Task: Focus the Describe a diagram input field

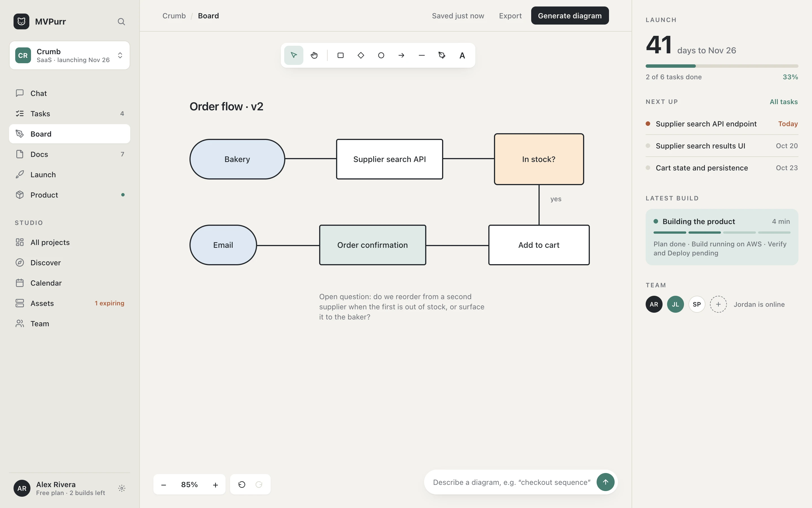Action: coord(511,482)
